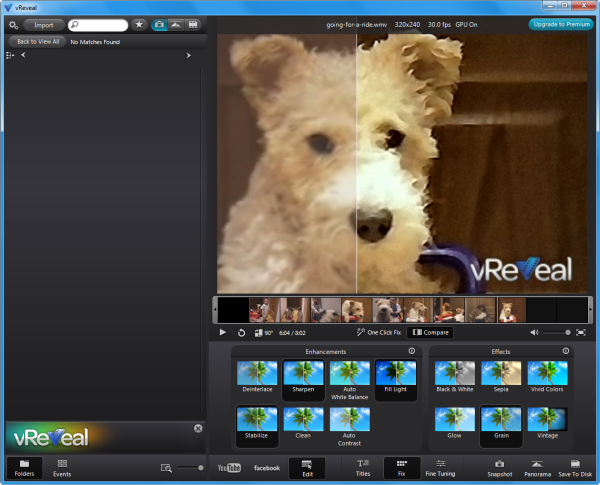Click the Vintage effect thumbnail
Image resolution: width=600 pixels, height=485 pixels.
pyautogui.click(x=547, y=420)
